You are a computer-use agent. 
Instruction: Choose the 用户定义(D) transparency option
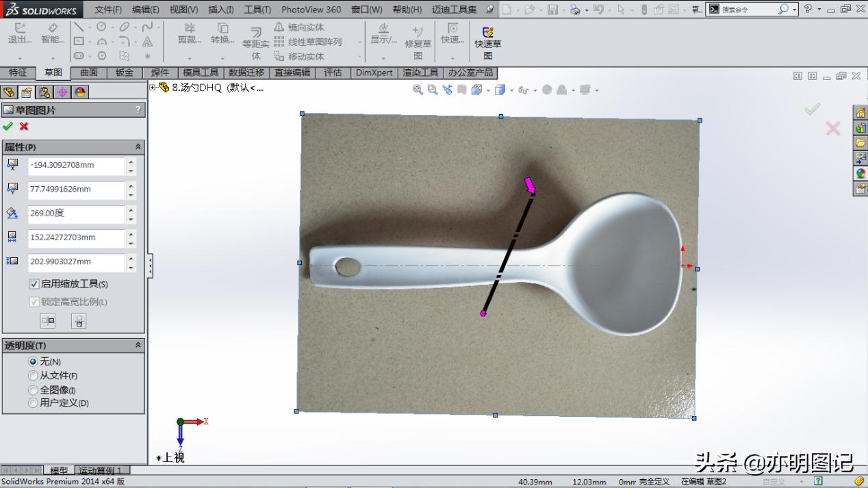(x=33, y=403)
